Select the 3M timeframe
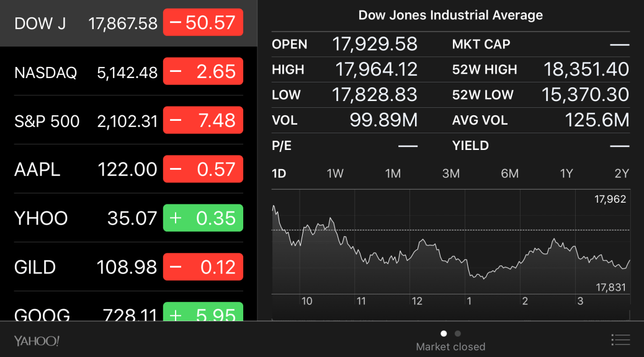Image resolution: width=644 pixels, height=357 pixels. pos(450,174)
